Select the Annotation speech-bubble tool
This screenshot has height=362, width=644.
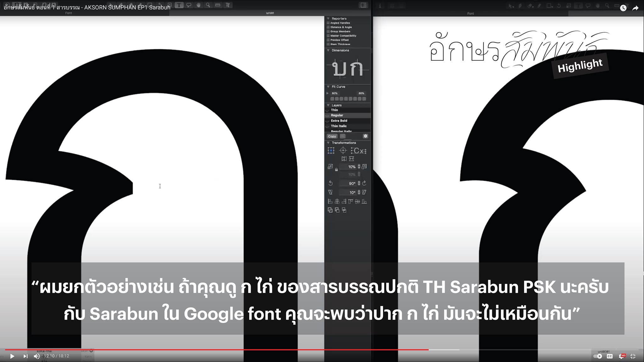(x=189, y=5)
